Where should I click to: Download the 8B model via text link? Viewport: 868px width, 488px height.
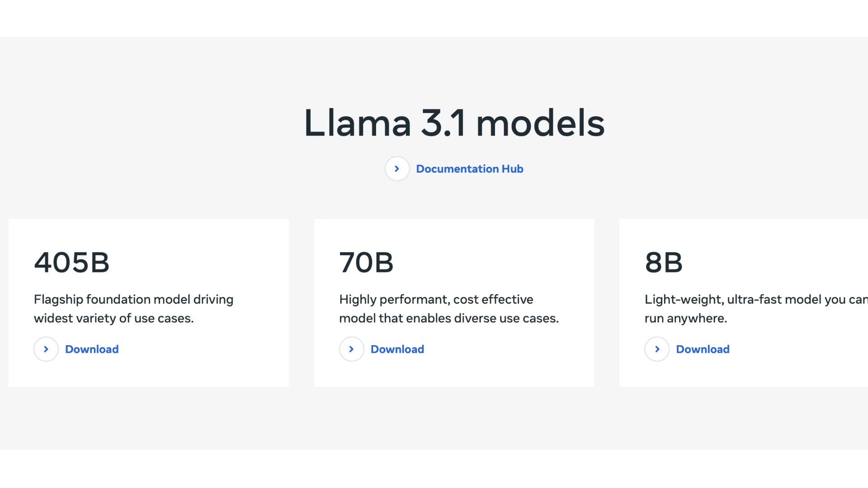(703, 349)
